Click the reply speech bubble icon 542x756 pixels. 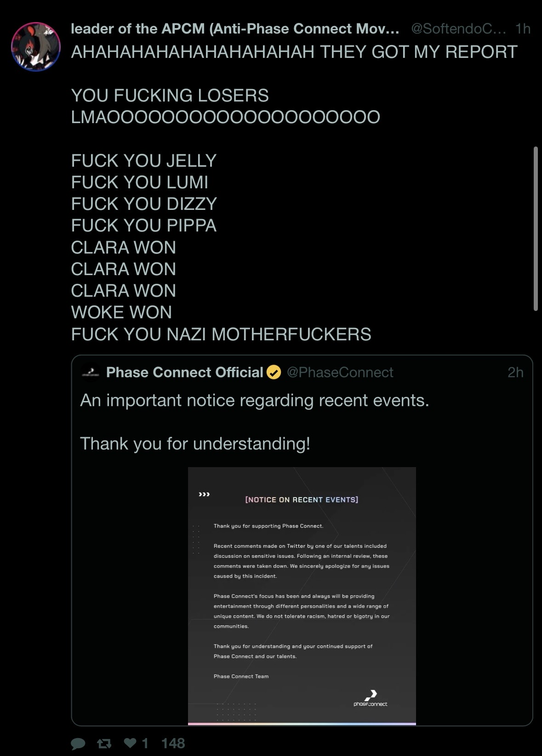(78, 744)
